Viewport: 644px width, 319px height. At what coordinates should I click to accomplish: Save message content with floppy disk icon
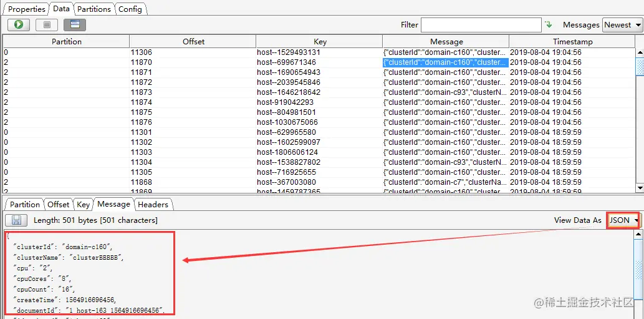[16, 220]
